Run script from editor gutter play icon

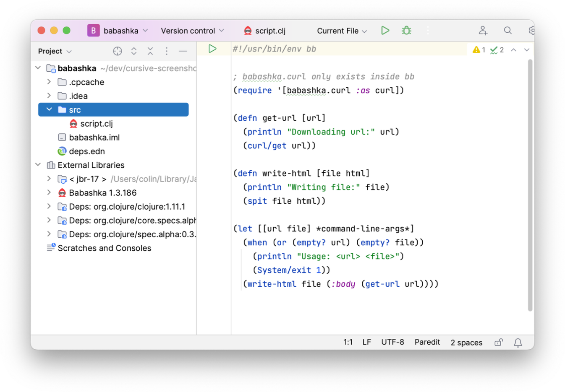point(212,49)
